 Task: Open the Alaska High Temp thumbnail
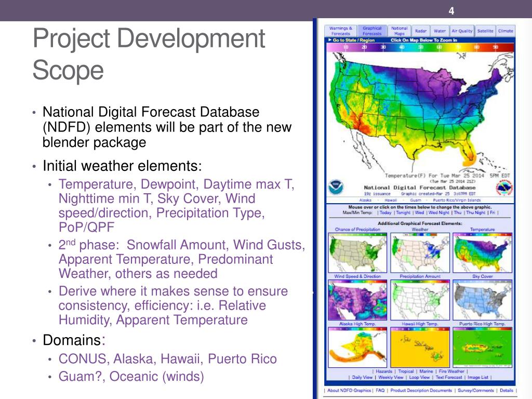(x=357, y=347)
